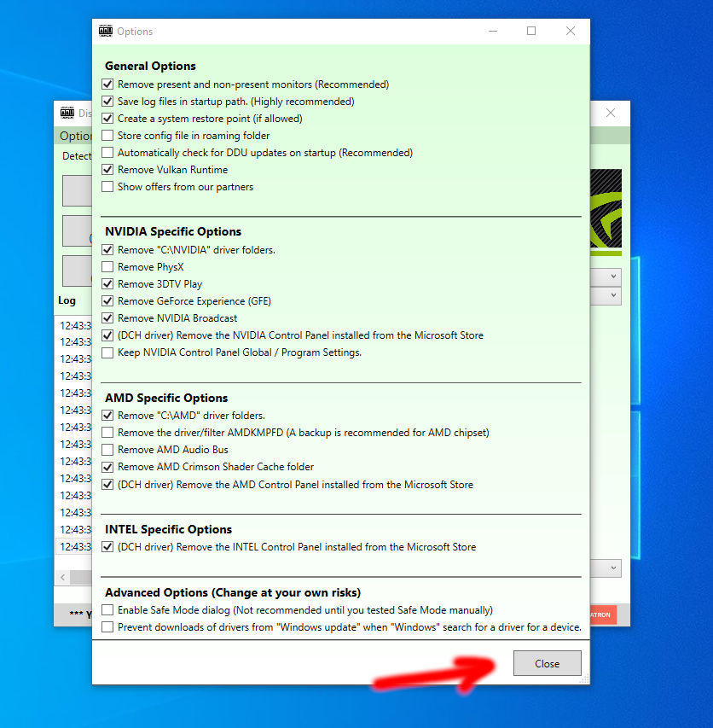Click the log scrollbar's left arrow

click(x=62, y=577)
